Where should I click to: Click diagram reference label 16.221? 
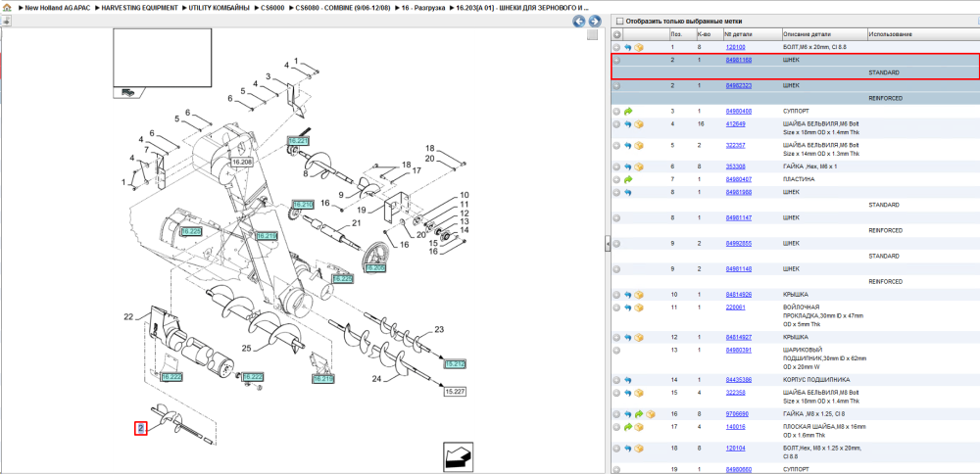tap(298, 141)
